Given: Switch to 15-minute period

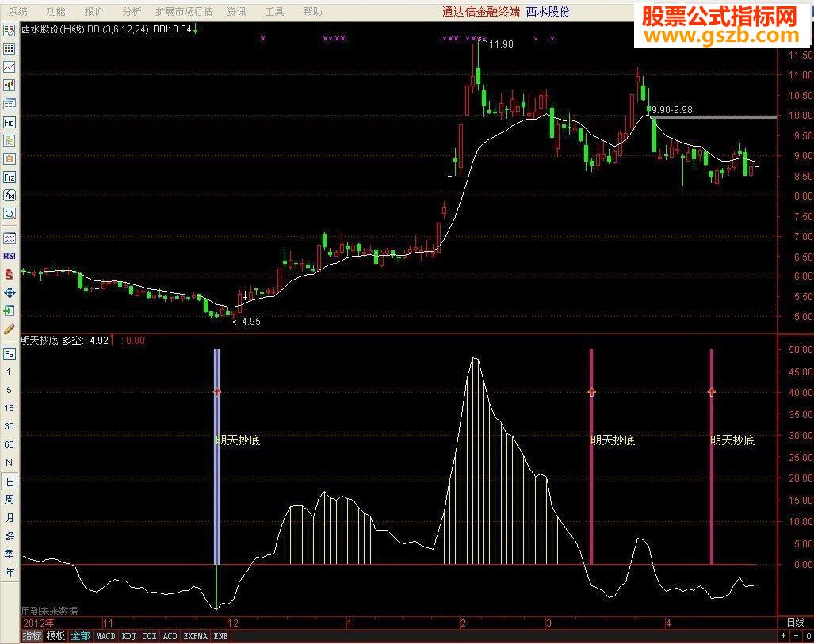Looking at the screenshot, I should coord(9,408).
